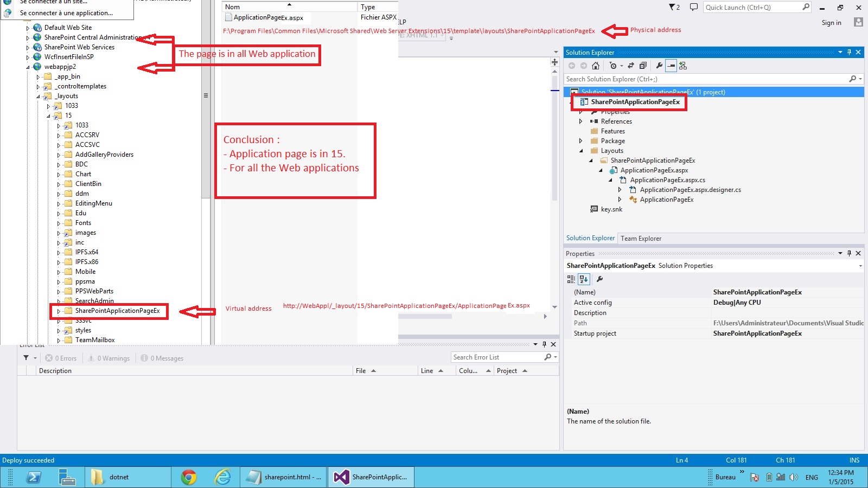Click Categorized view icon in Properties
The height and width of the screenshot is (488, 868).
[571, 279]
